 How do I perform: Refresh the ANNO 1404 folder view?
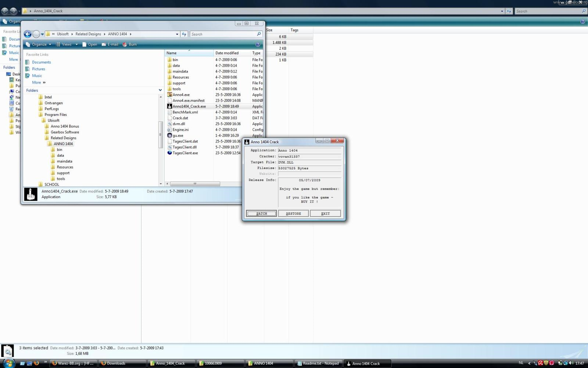click(184, 34)
